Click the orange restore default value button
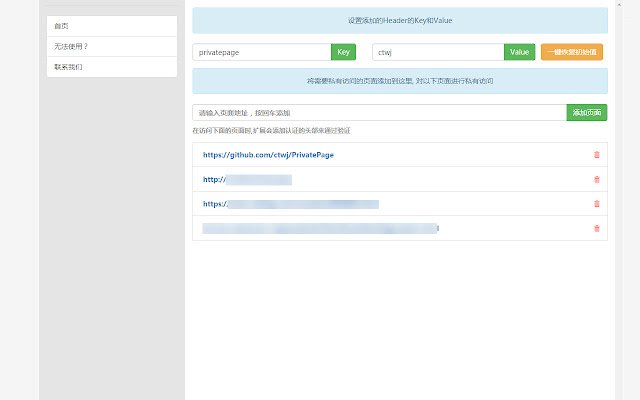The height and width of the screenshot is (400, 640). [572, 52]
